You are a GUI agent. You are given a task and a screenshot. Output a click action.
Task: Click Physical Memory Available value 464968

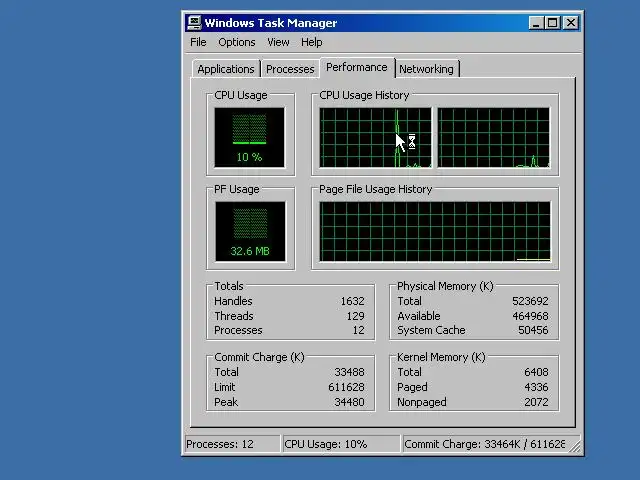[530, 316]
